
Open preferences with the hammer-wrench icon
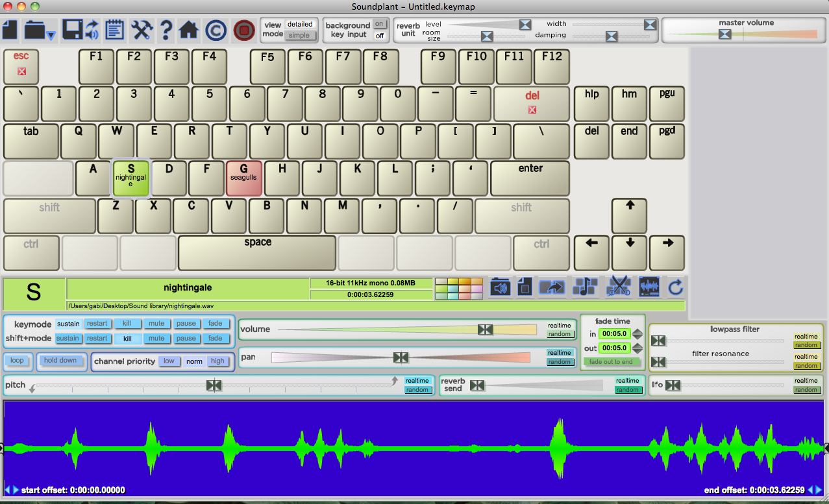[x=142, y=30]
